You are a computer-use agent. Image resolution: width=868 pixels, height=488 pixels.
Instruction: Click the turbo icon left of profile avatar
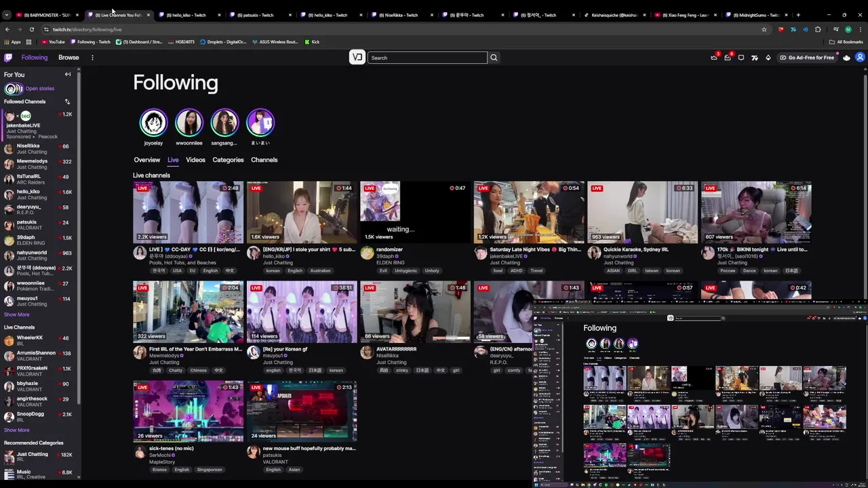click(846, 58)
